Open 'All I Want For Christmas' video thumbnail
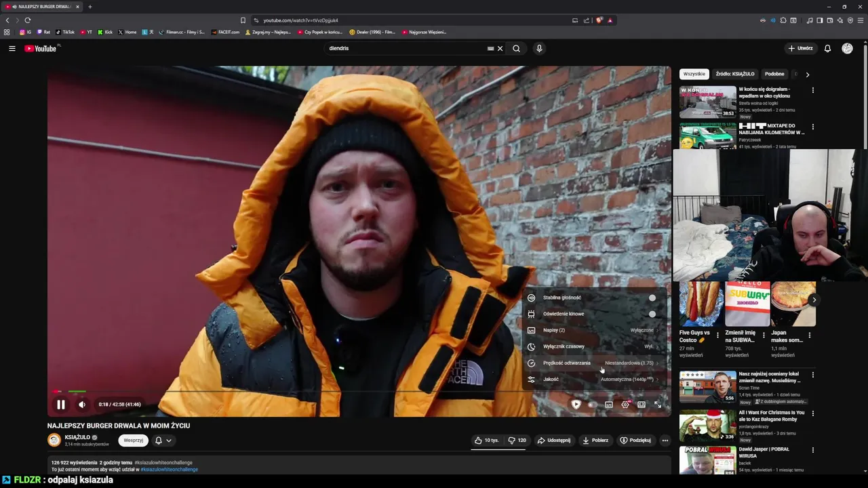The width and height of the screenshot is (868, 488). point(707,426)
